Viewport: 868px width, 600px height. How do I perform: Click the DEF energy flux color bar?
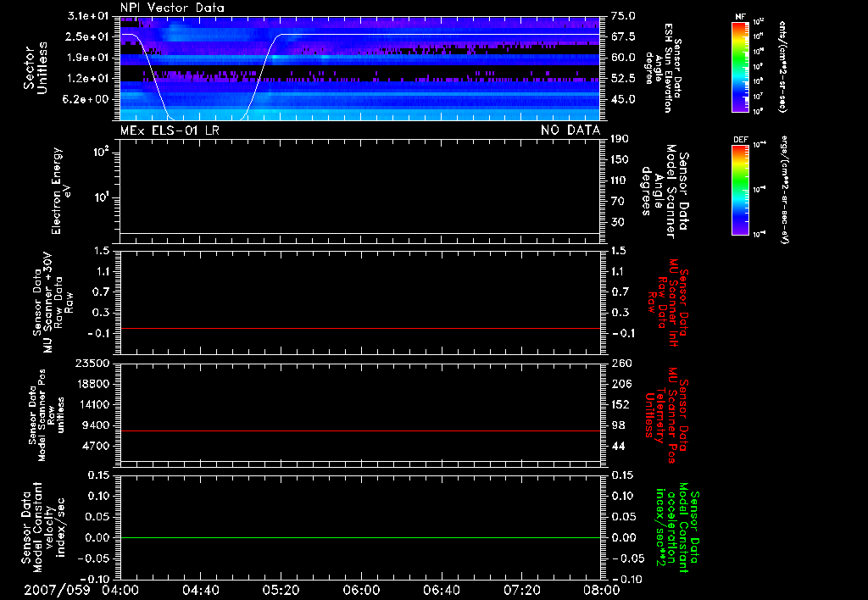(740, 190)
